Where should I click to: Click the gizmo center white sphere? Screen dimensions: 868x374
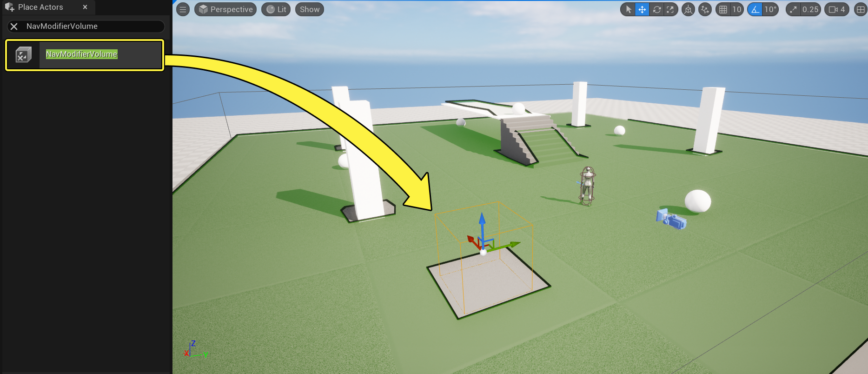tap(483, 252)
